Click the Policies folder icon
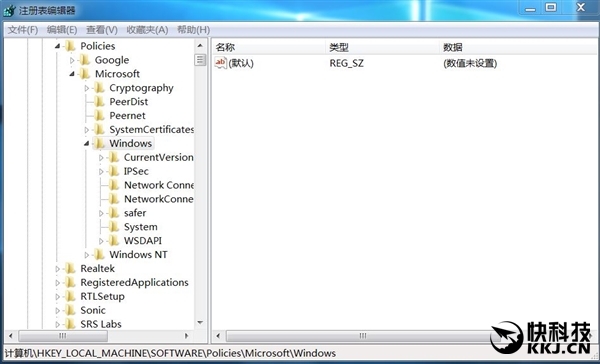The width and height of the screenshot is (600, 364). coord(70,46)
